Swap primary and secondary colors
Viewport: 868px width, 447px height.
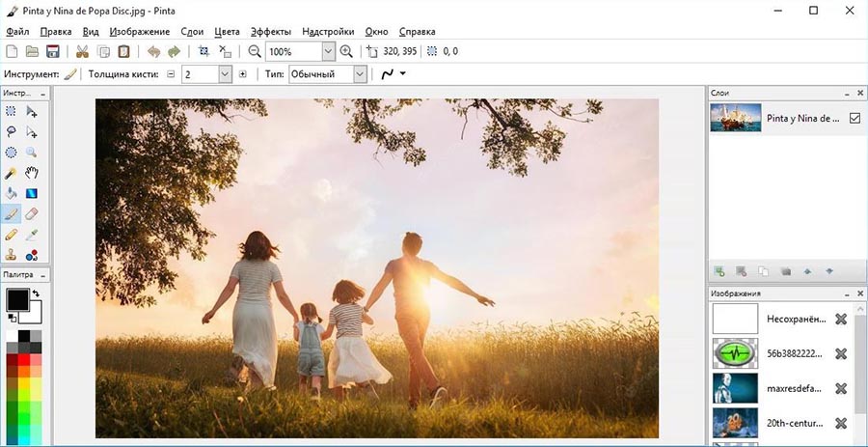(x=37, y=293)
